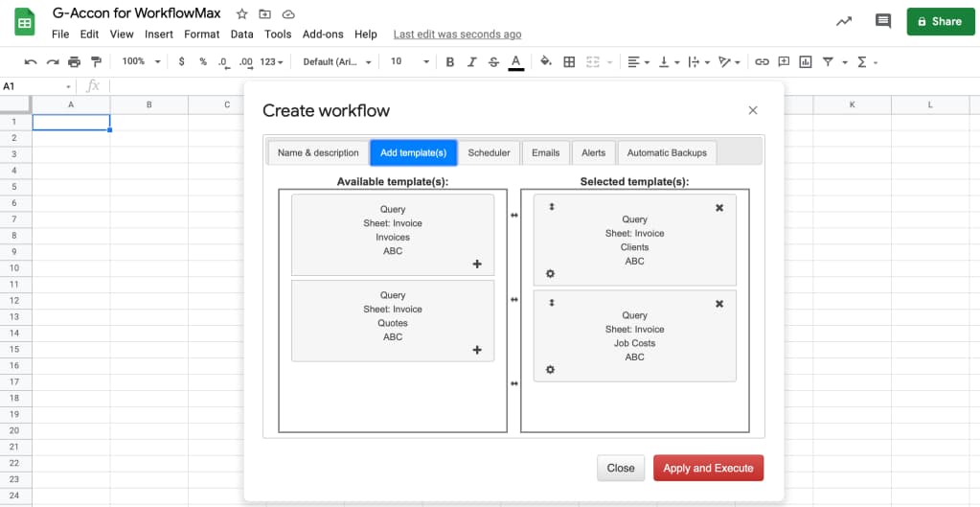
Task: Click the Apply and Execute button
Action: click(709, 468)
